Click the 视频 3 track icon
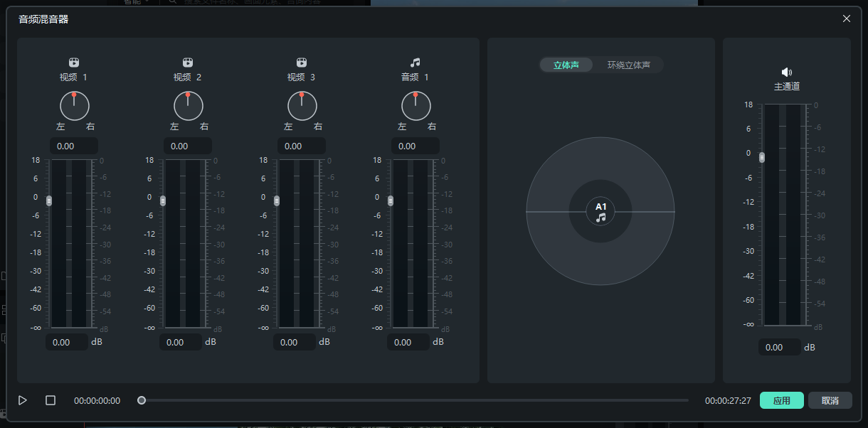 [x=302, y=63]
